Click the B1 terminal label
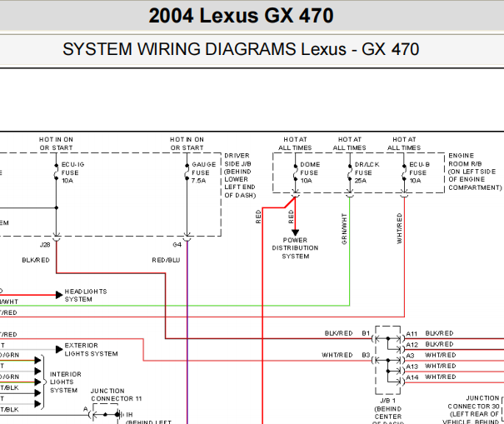 (366, 333)
